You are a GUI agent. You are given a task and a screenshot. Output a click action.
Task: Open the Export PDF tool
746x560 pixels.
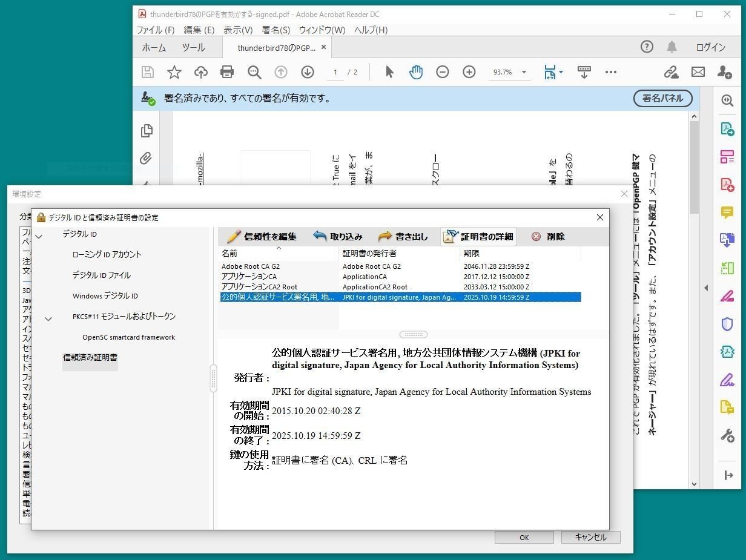coord(727,128)
